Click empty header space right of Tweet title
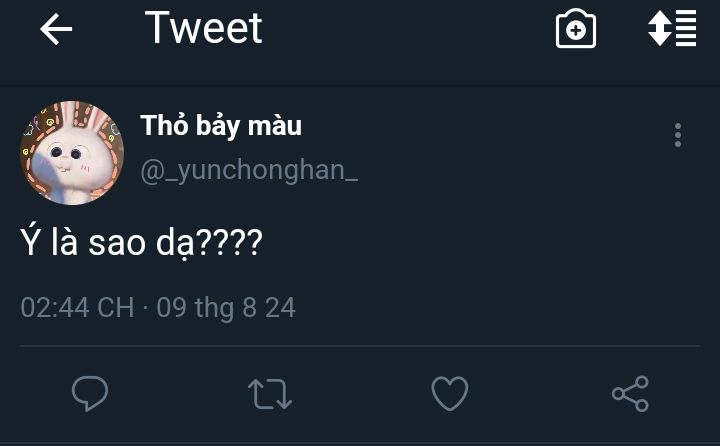Viewport: 720px width, 446px height. (400, 30)
